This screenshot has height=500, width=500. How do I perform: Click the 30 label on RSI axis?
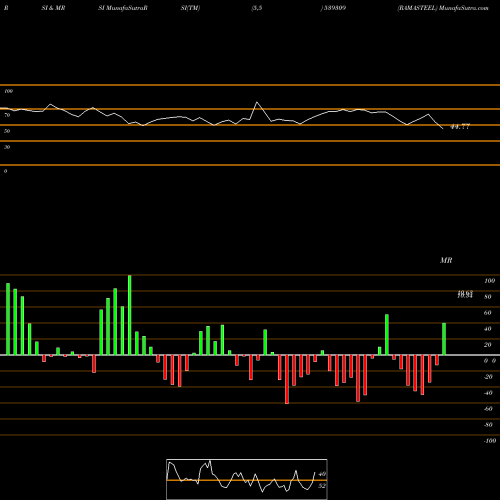tap(7, 147)
